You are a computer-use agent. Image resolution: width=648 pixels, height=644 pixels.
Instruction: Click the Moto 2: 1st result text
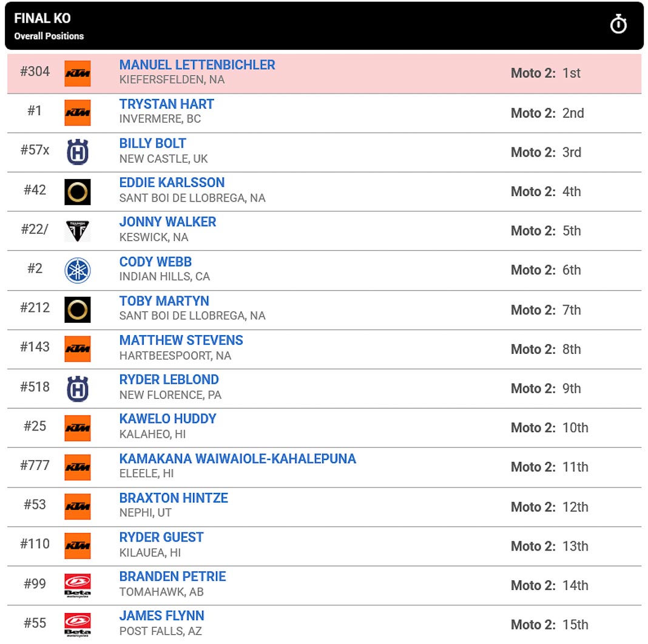pyautogui.click(x=545, y=73)
